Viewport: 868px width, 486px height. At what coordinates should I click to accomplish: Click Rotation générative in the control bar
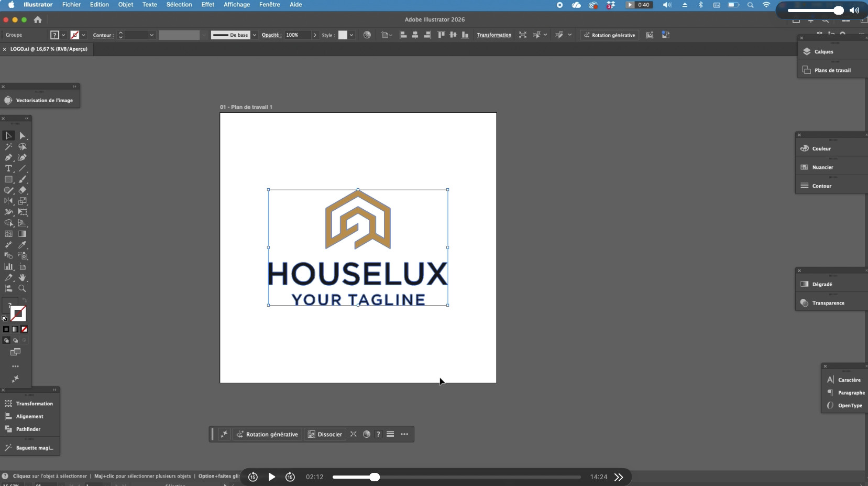[x=609, y=35]
